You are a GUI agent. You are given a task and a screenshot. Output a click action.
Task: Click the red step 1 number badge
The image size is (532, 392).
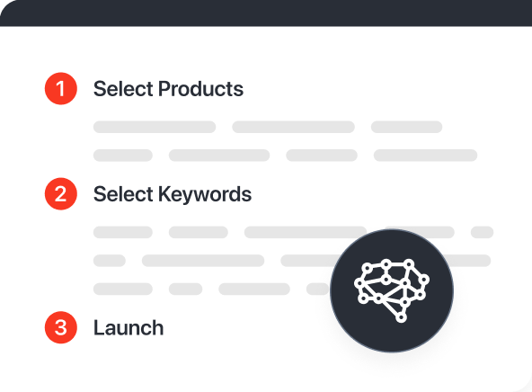pos(61,89)
